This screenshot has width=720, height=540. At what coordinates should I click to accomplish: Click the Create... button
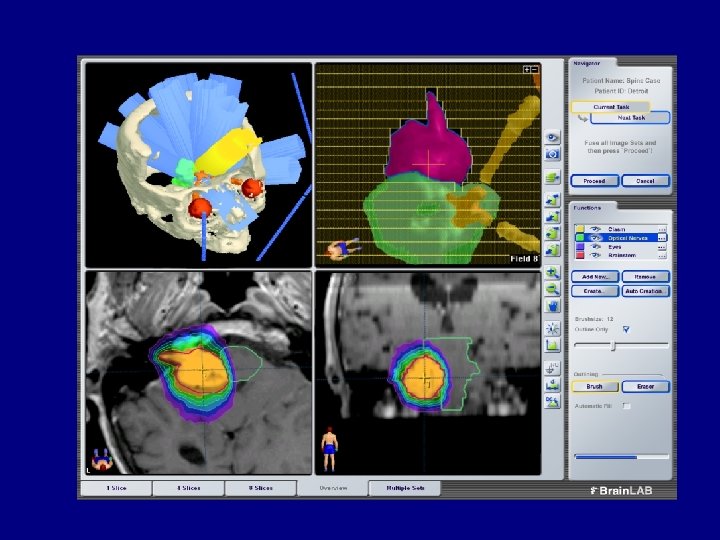click(x=594, y=291)
